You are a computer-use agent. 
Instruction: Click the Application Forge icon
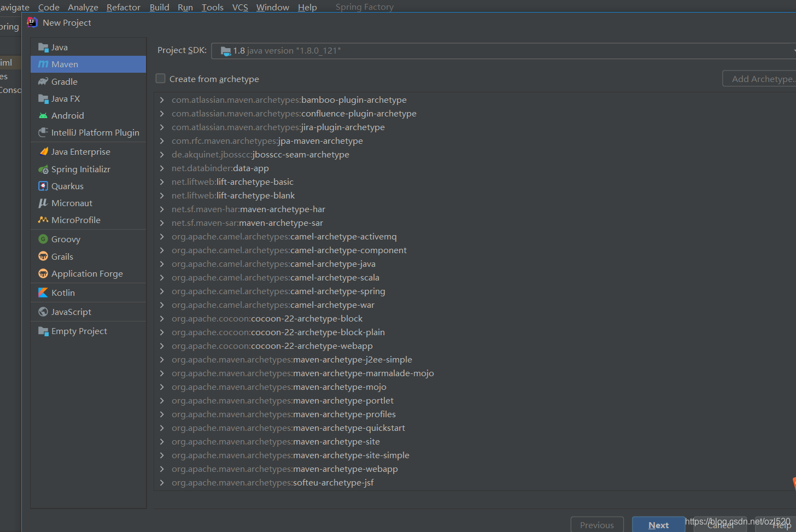pos(43,274)
